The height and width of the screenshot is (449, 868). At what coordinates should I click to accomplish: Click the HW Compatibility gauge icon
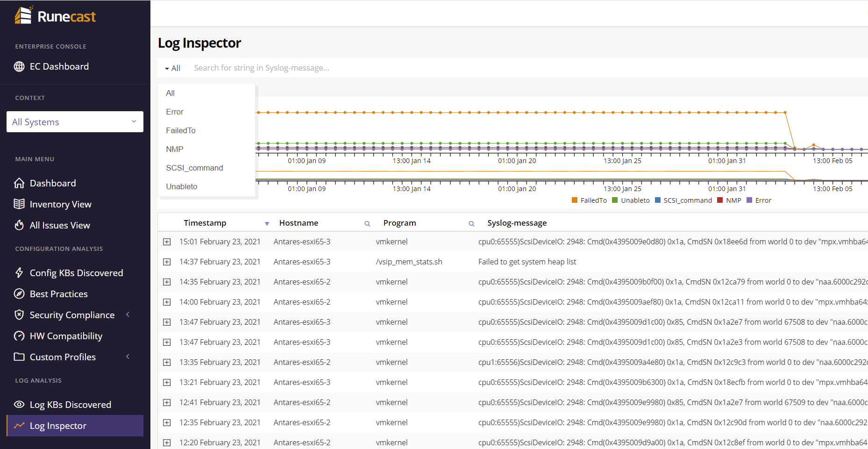point(19,336)
